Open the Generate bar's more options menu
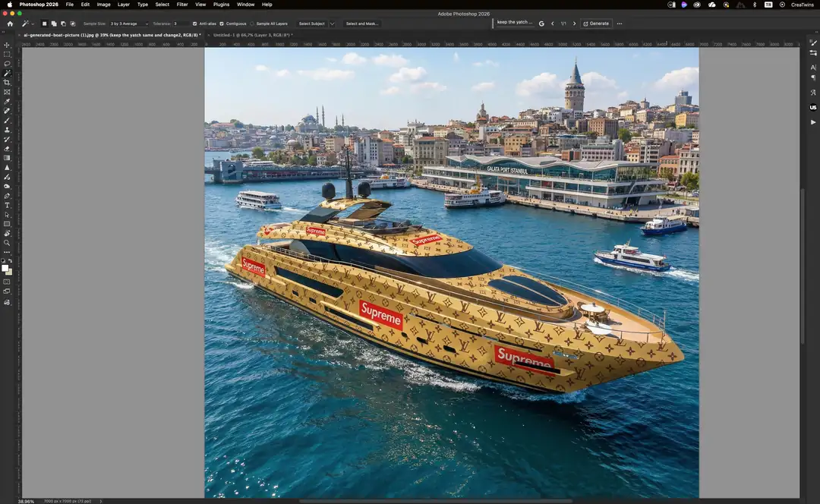This screenshot has width=820, height=504. pos(620,24)
